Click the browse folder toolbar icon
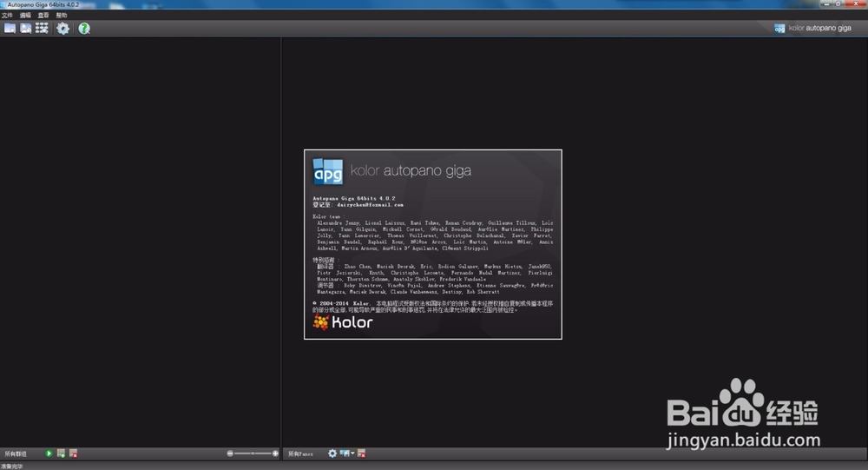This screenshot has height=470, width=868. [10, 29]
